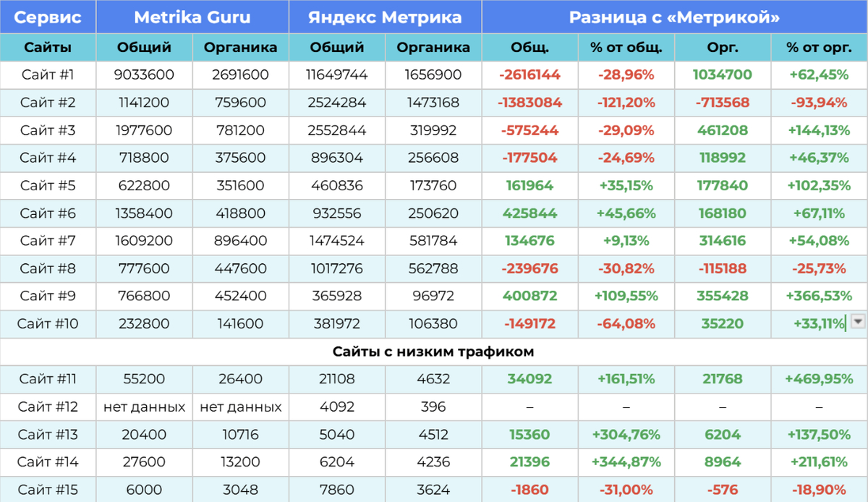This screenshot has height=502, width=868.
Task: Click the Сайты с низким трафиком divider row
Action: (434, 352)
